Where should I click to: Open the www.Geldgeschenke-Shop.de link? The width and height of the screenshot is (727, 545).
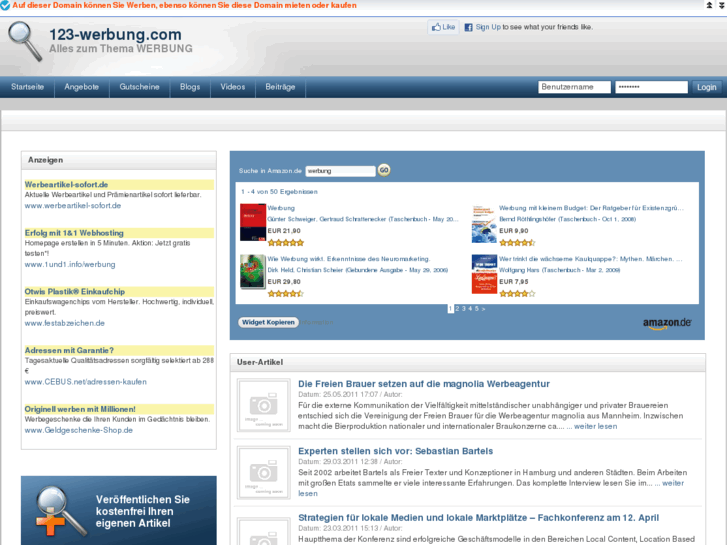click(x=79, y=430)
